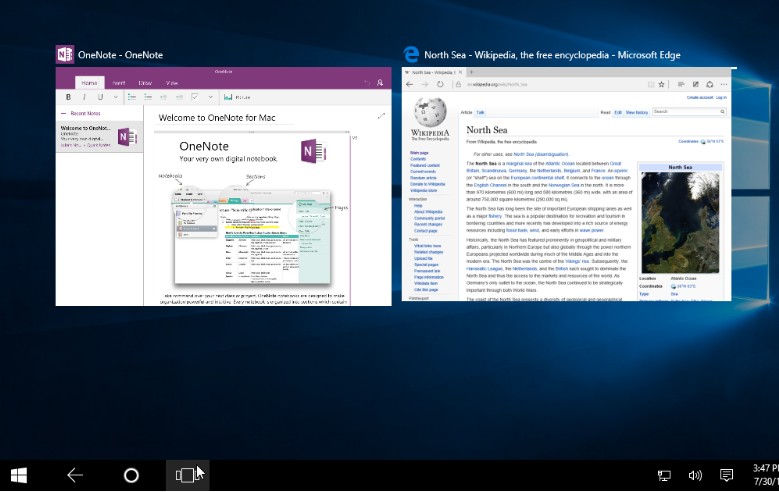Refresh the Edge page
This screenshot has width=779, height=492.
[x=440, y=84]
